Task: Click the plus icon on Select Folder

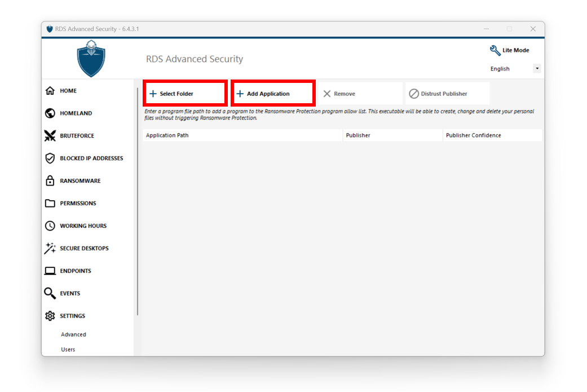Action: [x=153, y=94]
